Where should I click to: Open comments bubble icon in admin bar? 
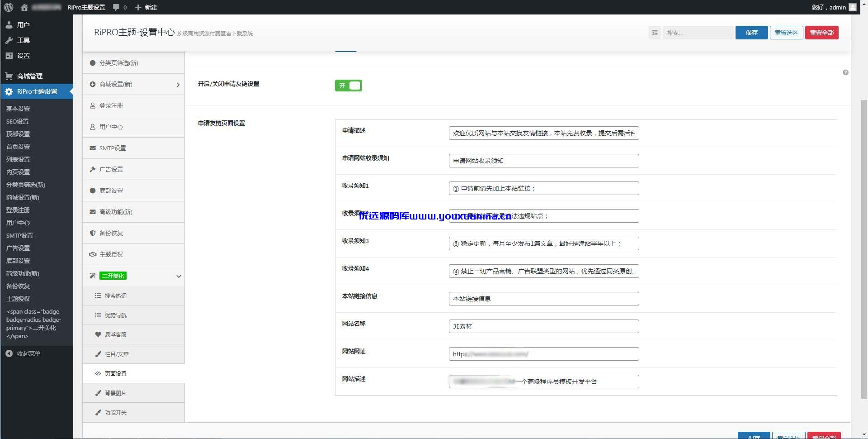click(116, 7)
